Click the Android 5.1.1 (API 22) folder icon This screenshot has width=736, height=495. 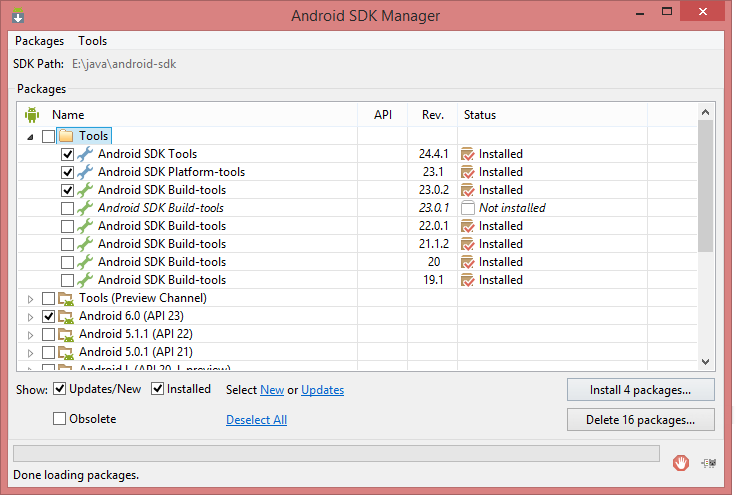(x=66, y=335)
